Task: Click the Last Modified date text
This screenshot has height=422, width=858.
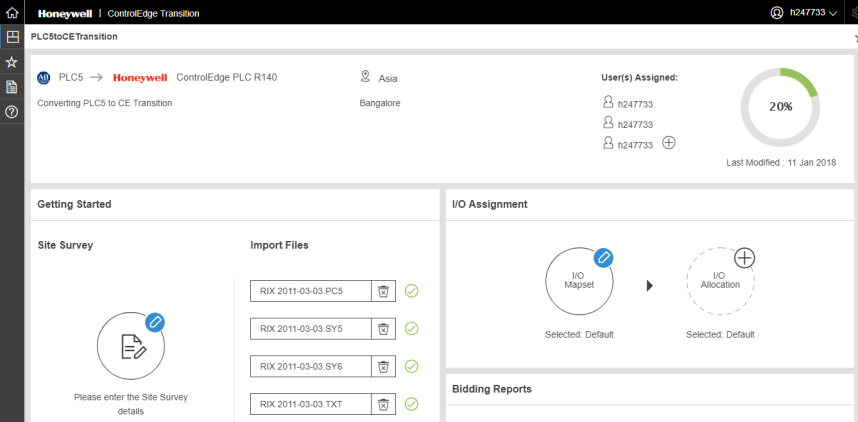Action: tap(781, 163)
